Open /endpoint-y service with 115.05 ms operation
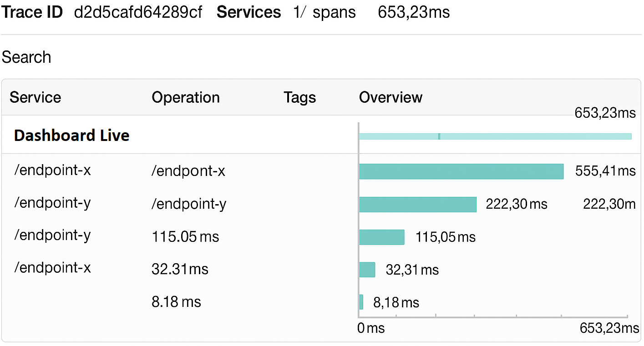 click(x=52, y=236)
